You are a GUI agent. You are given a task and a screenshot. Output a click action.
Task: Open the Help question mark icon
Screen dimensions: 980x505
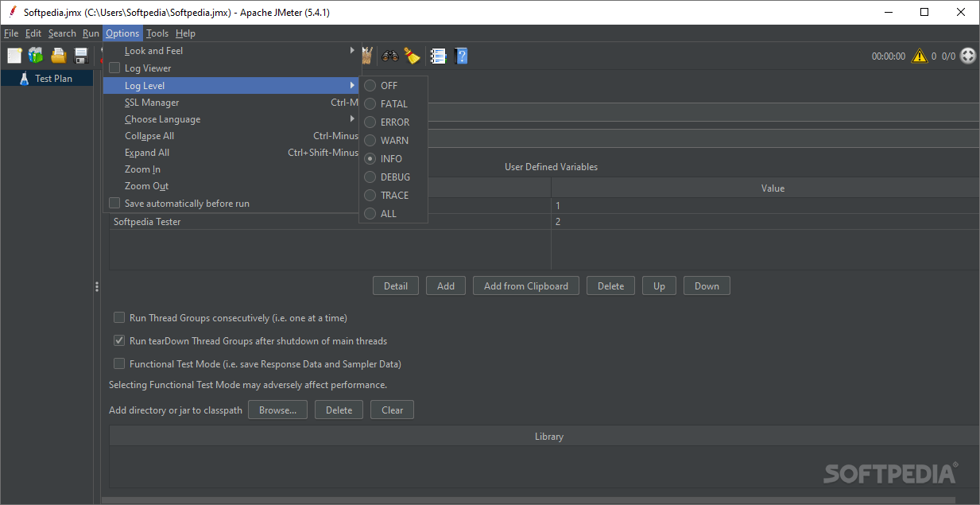(461, 56)
